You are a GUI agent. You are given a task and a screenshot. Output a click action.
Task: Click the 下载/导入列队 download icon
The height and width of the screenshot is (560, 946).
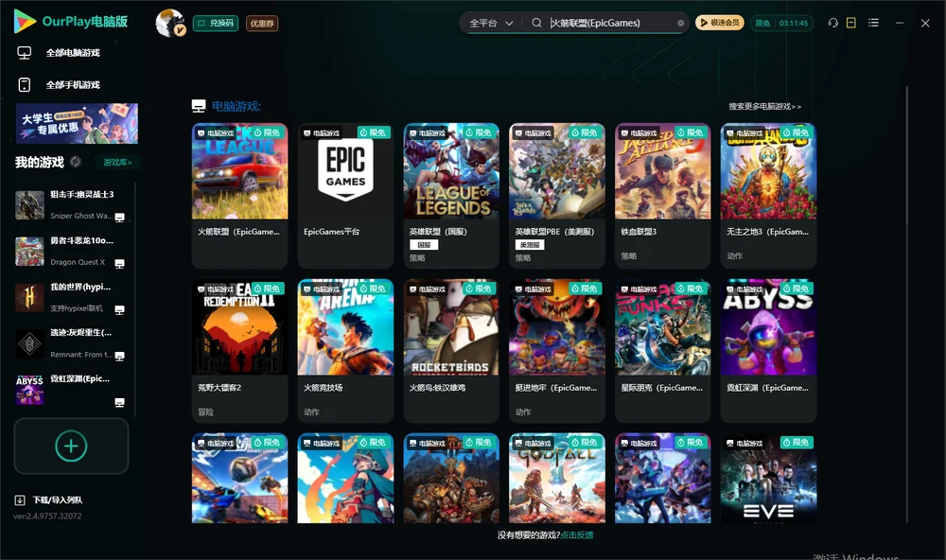[20, 499]
